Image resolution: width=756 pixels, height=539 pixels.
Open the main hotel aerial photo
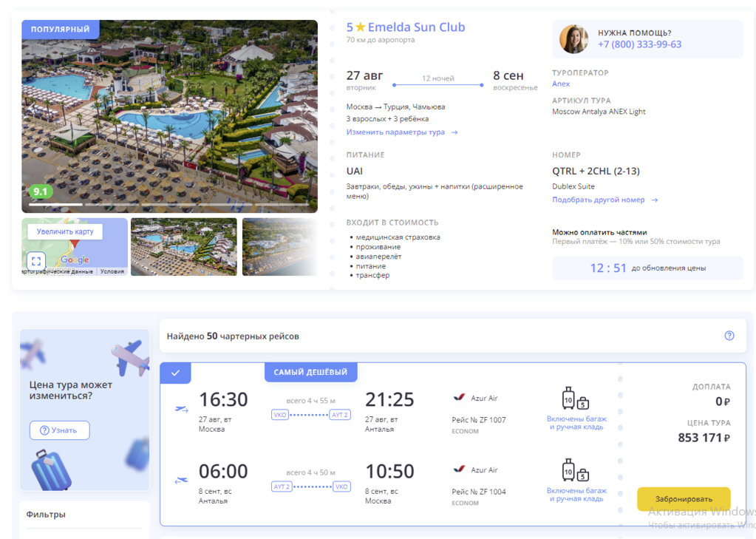(170, 116)
